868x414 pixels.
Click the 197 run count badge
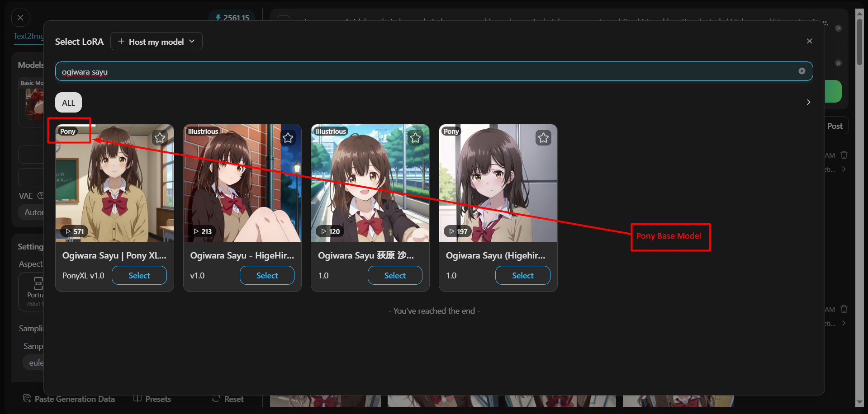coord(458,231)
